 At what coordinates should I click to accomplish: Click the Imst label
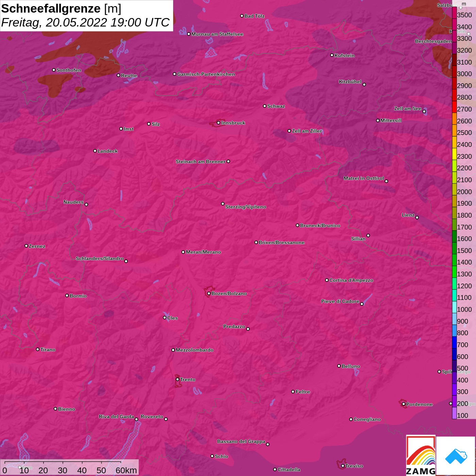click(x=129, y=129)
